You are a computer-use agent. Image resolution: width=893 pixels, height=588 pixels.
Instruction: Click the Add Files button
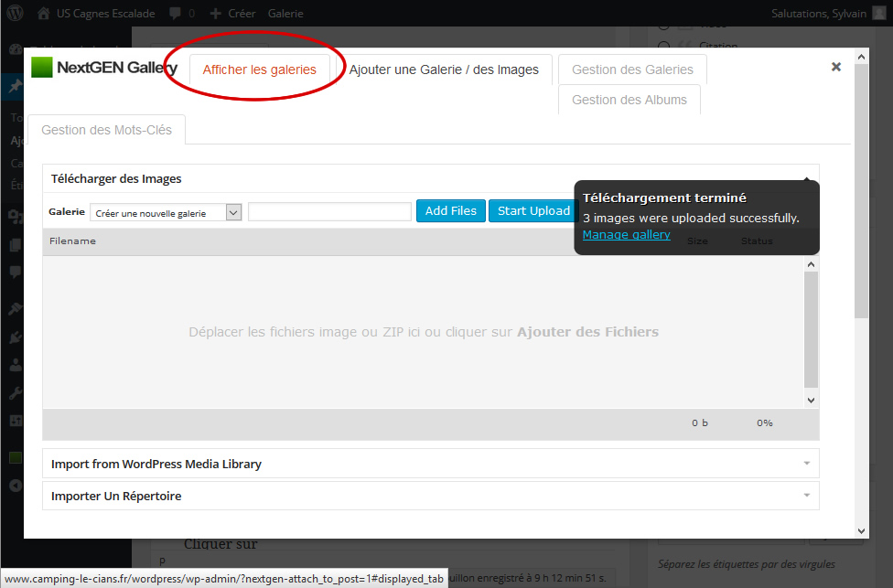tap(450, 210)
